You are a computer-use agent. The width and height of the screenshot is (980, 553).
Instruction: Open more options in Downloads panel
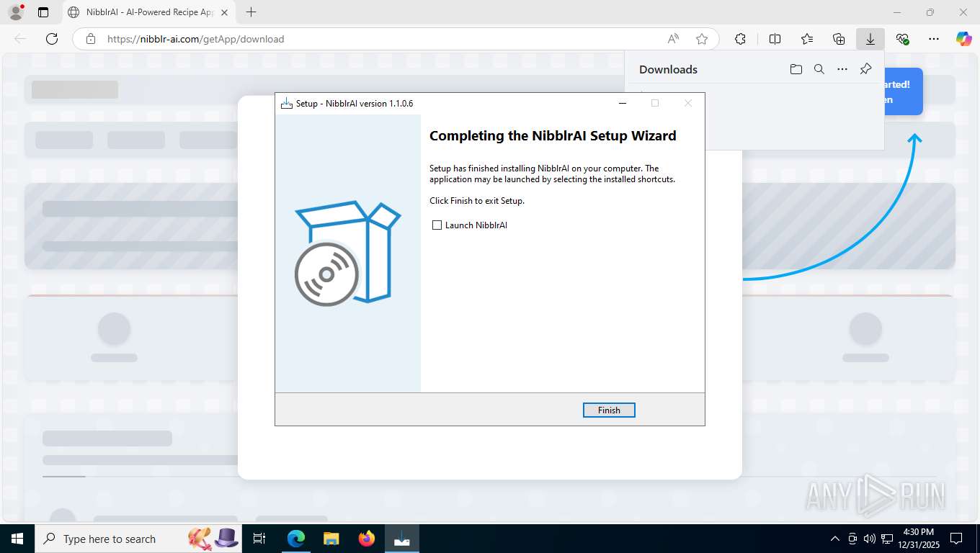pyautogui.click(x=842, y=69)
